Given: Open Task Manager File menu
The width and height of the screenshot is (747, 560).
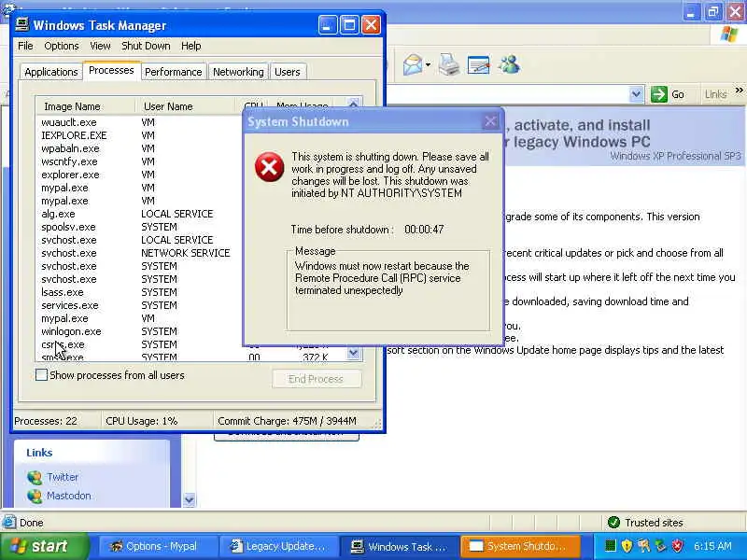Looking at the screenshot, I should click(25, 46).
